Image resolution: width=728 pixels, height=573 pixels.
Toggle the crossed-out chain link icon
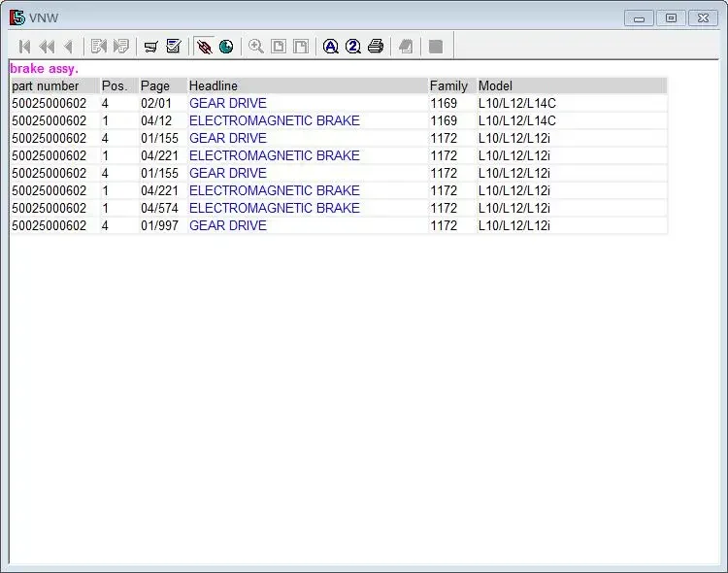pos(204,47)
